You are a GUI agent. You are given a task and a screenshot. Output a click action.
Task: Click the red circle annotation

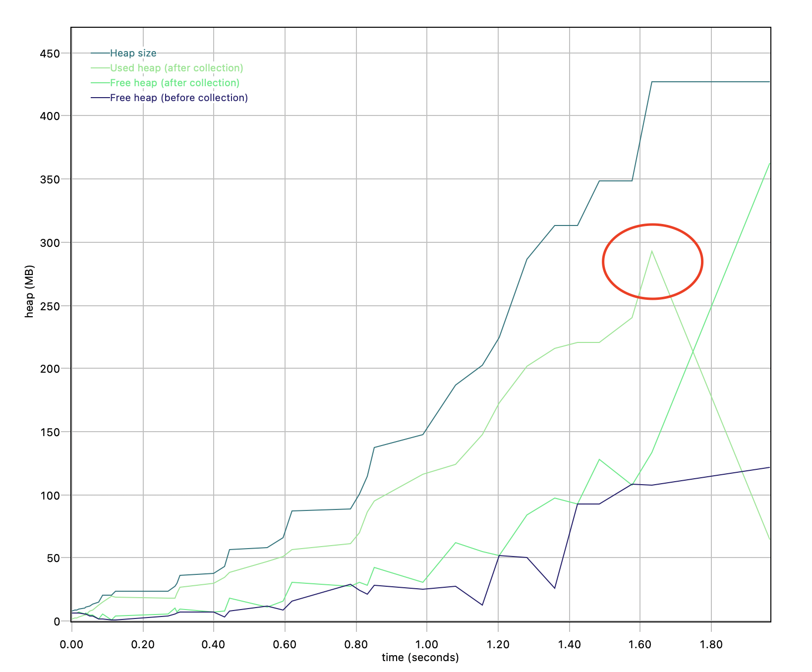click(x=652, y=261)
